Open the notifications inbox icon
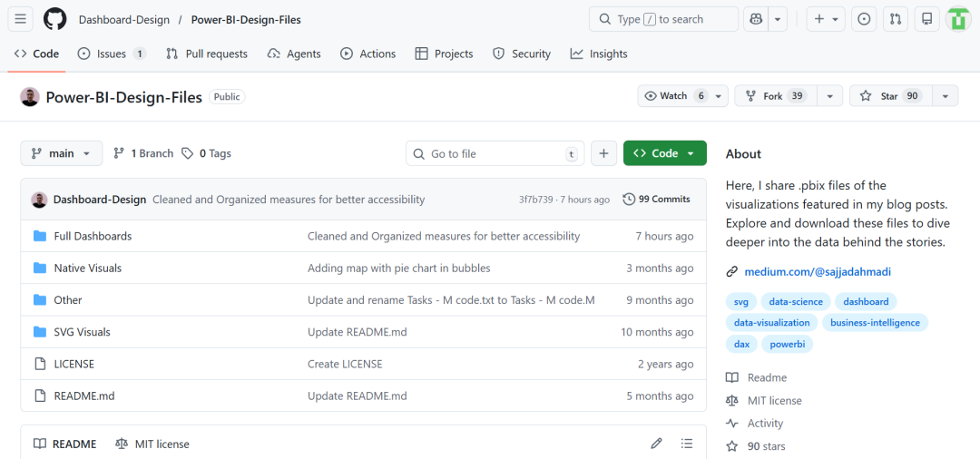Image resolution: width=980 pixels, height=459 pixels. pos(926,19)
